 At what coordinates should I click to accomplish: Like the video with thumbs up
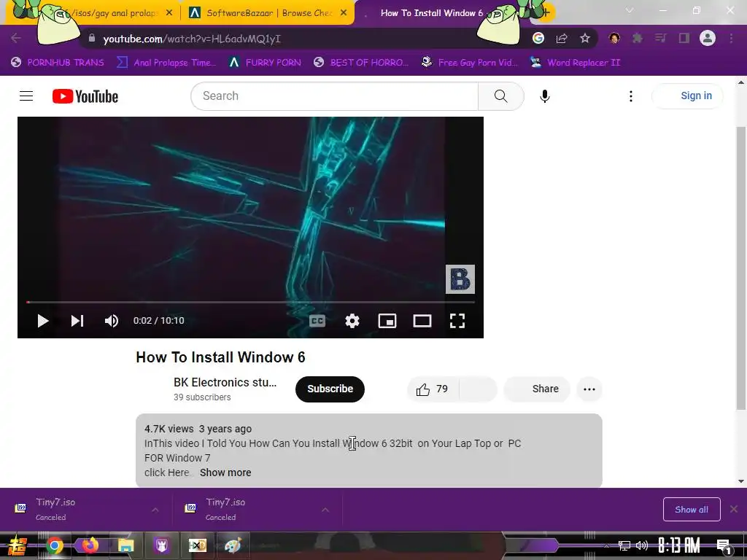pyautogui.click(x=433, y=389)
